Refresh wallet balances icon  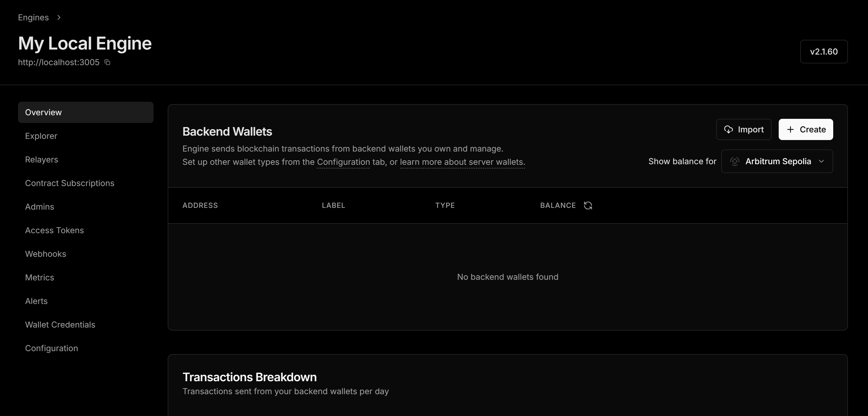(588, 205)
